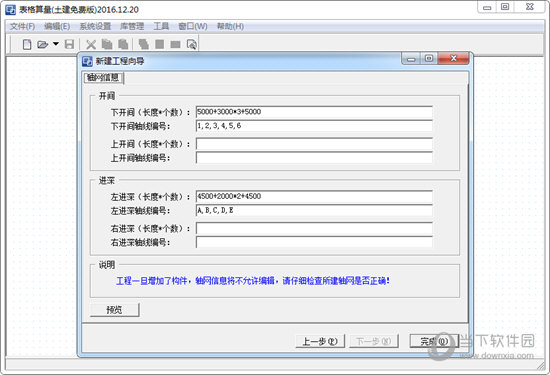Click the 上开间轴线编号 empty field
This screenshot has height=375, width=550.
[x=314, y=158]
